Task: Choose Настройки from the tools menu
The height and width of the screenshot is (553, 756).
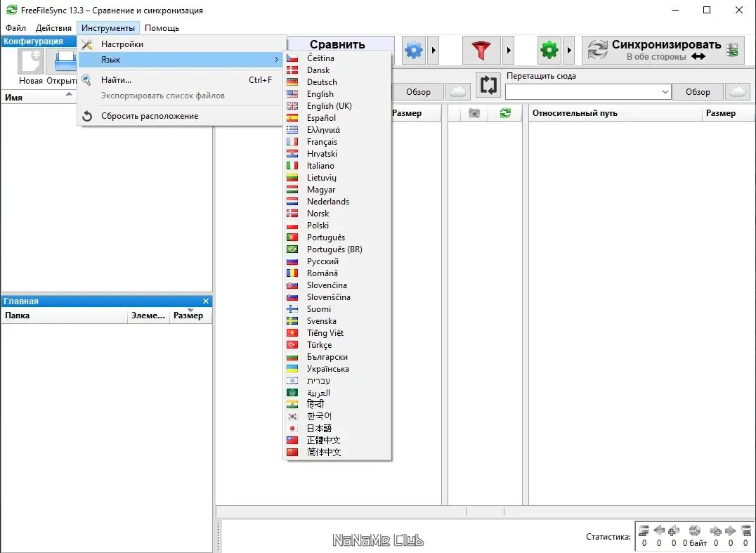Action: pos(181,44)
